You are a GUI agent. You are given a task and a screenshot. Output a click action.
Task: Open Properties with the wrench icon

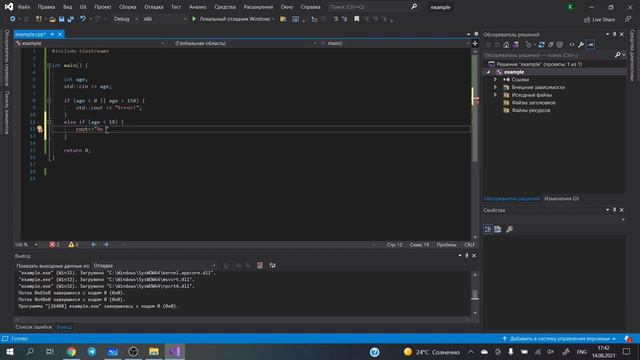pos(581,44)
